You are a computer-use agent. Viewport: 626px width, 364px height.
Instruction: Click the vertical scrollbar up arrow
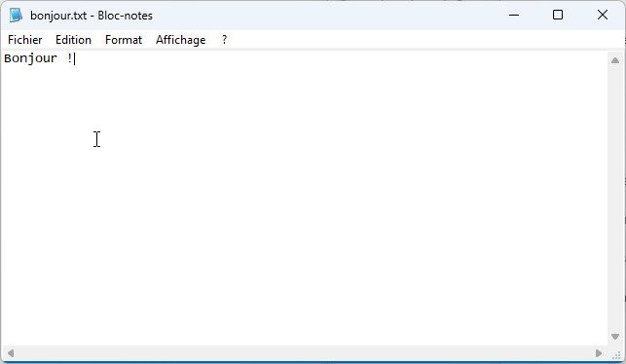pyautogui.click(x=615, y=60)
